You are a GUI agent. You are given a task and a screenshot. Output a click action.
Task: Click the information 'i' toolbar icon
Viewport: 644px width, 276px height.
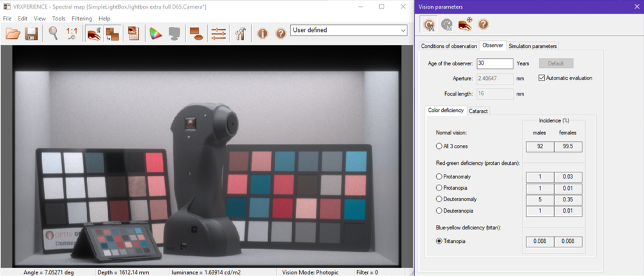pos(262,34)
